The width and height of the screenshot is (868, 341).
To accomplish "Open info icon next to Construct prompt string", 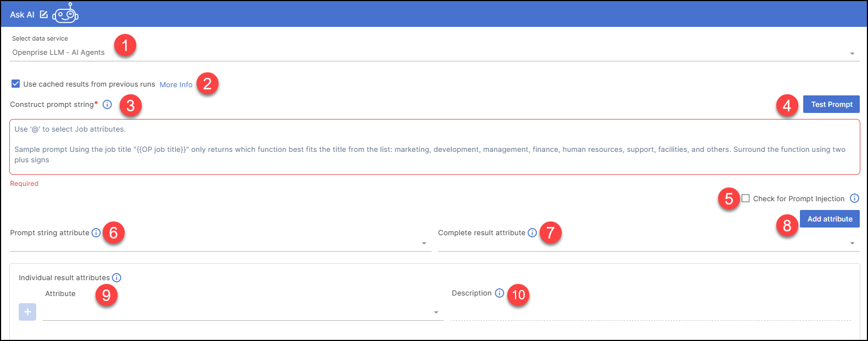I will pyautogui.click(x=108, y=104).
